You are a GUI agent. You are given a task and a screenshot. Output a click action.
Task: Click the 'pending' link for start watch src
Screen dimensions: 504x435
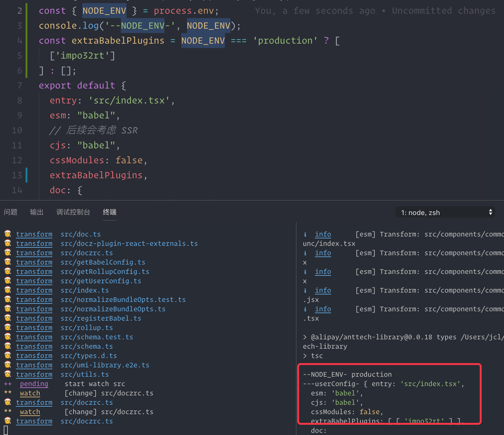34,384
